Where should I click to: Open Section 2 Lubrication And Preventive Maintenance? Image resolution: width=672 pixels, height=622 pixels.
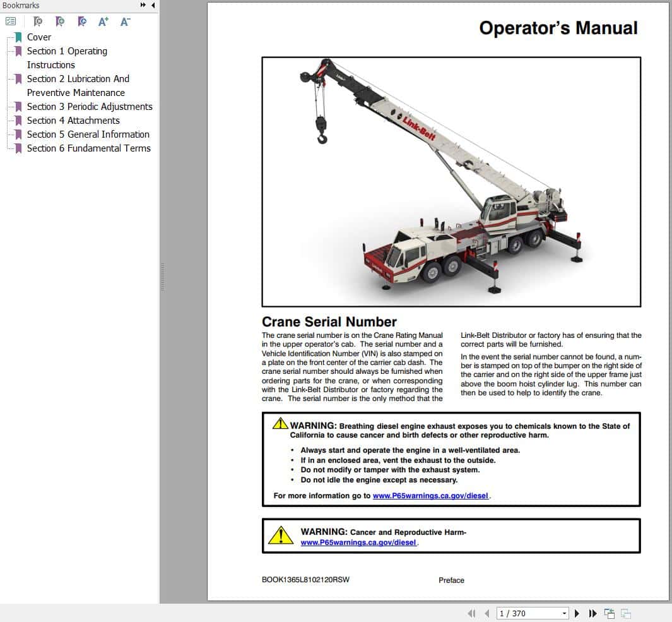pyautogui.click(x=78, y=85)
